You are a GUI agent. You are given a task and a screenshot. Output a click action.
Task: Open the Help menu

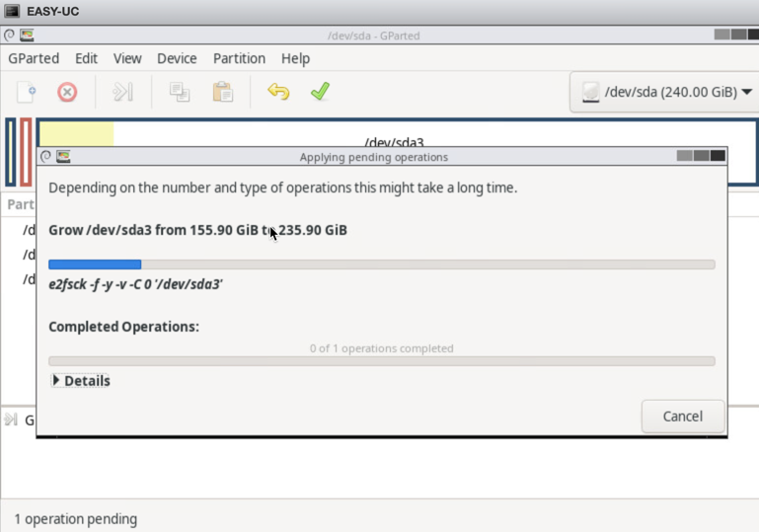pos(295,58)
